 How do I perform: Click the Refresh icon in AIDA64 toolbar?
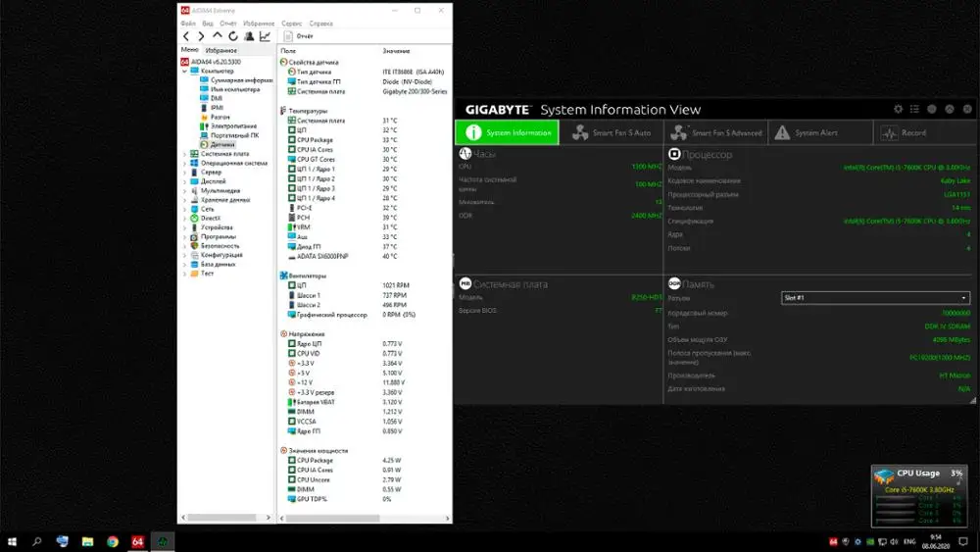232,36
